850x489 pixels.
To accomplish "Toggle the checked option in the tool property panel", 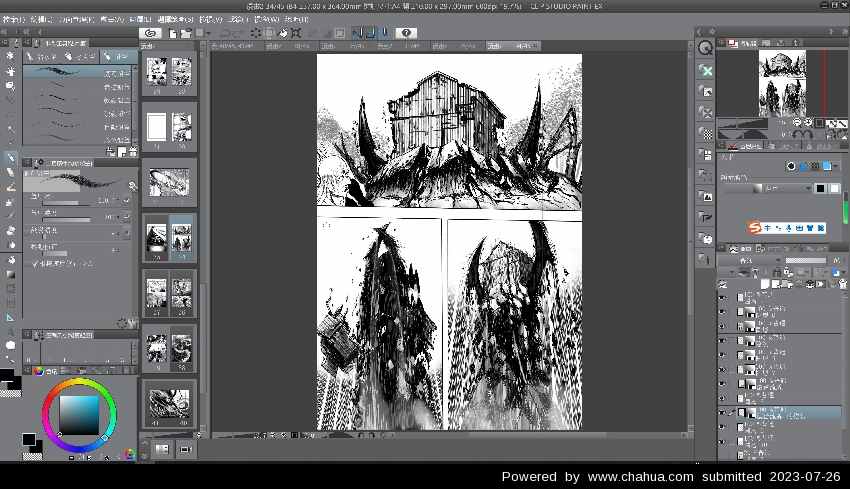I will pos(35,263).
